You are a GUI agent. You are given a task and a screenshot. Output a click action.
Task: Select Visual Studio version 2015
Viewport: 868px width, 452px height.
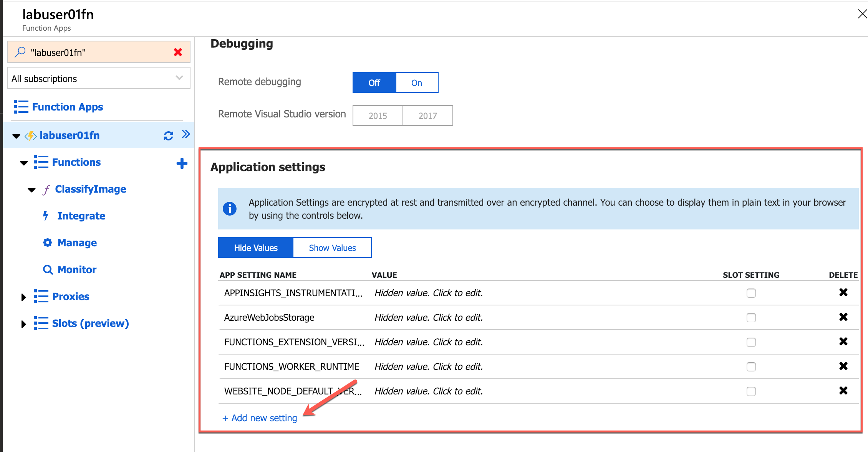pyautogui.click(x=378, y=115)
